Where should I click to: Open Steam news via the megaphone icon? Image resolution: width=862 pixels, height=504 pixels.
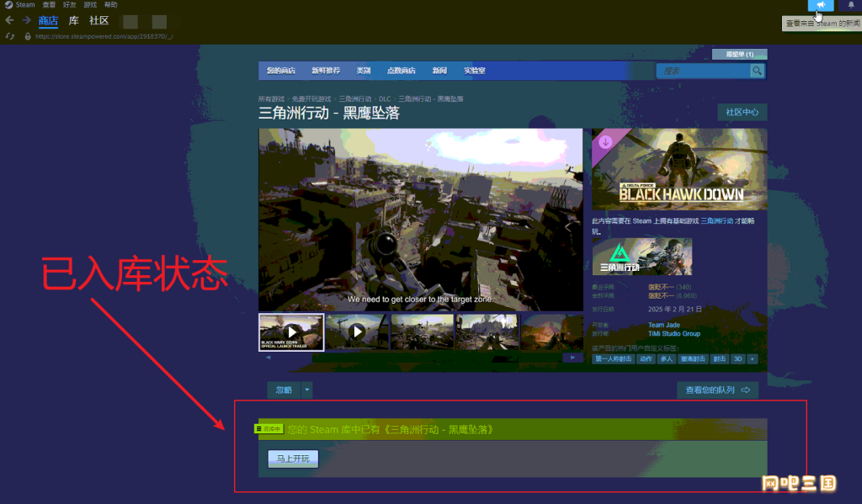point(820,5)
